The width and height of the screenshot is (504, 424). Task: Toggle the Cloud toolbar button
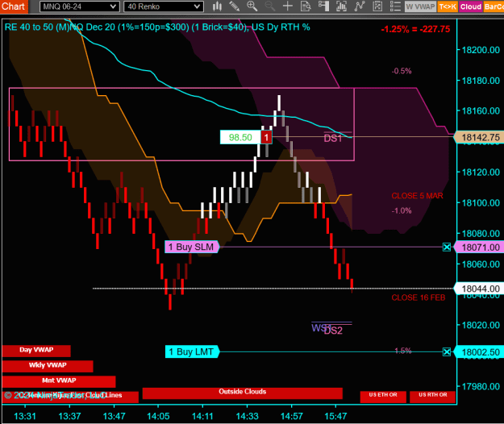pos(471,6)
